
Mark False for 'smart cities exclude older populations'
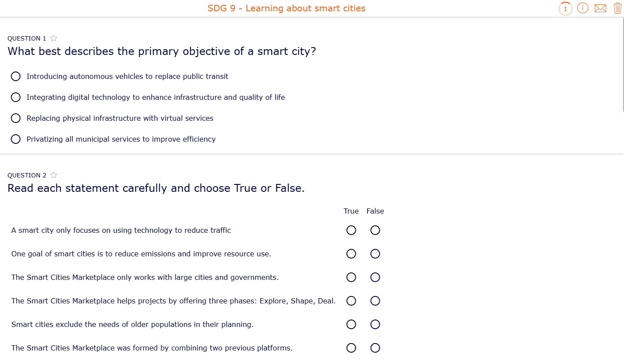click(x=375, y=324)
